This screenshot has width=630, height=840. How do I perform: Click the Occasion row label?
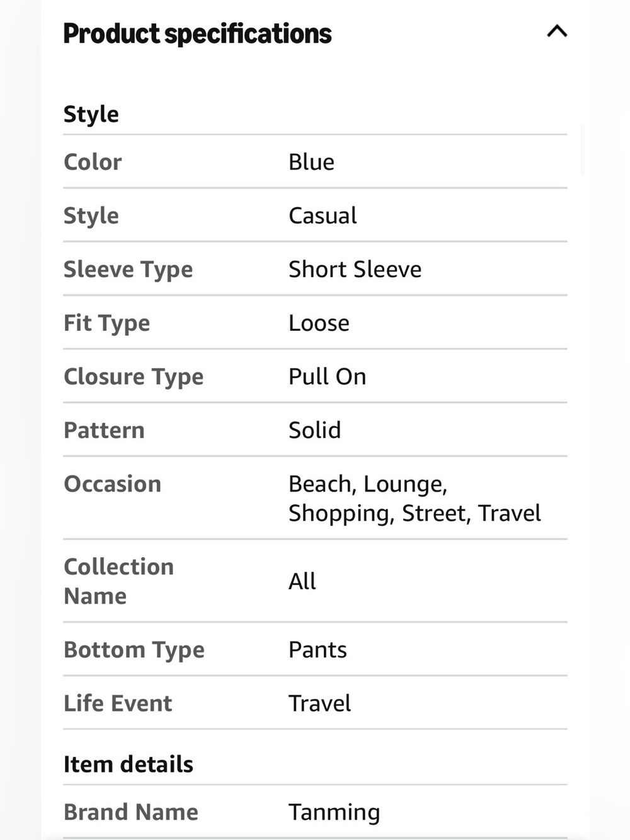tap(112, 483)
